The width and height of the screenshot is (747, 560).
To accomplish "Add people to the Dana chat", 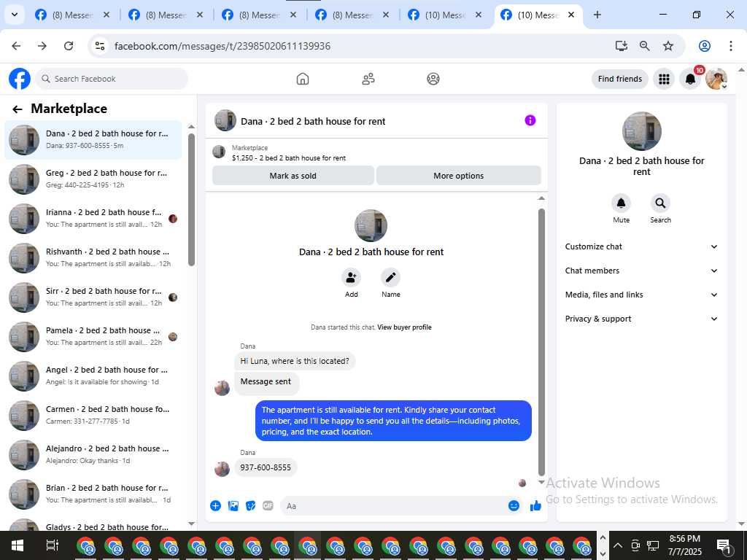I will (351, 278).
